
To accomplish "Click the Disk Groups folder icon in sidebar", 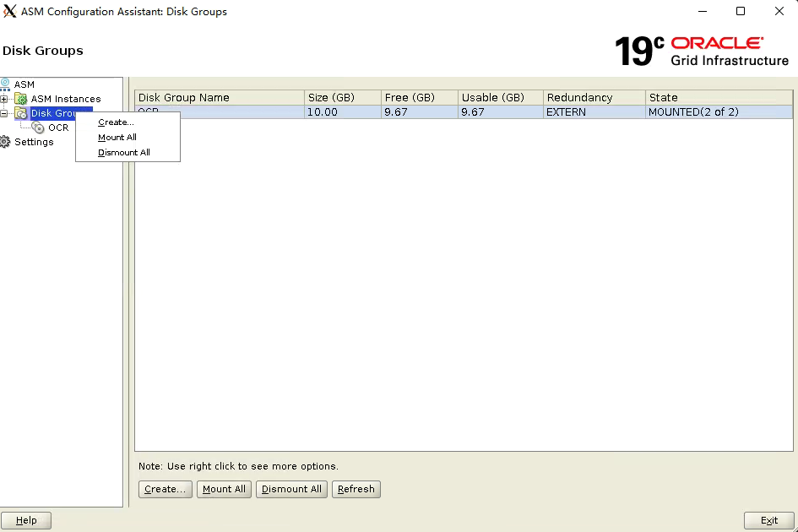I will coord(21,113).
